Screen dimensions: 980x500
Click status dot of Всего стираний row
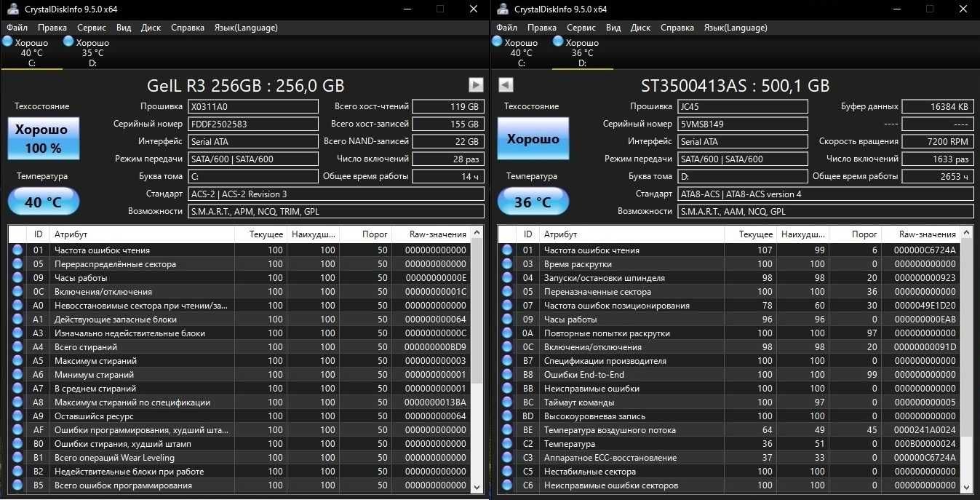[17, 347]
